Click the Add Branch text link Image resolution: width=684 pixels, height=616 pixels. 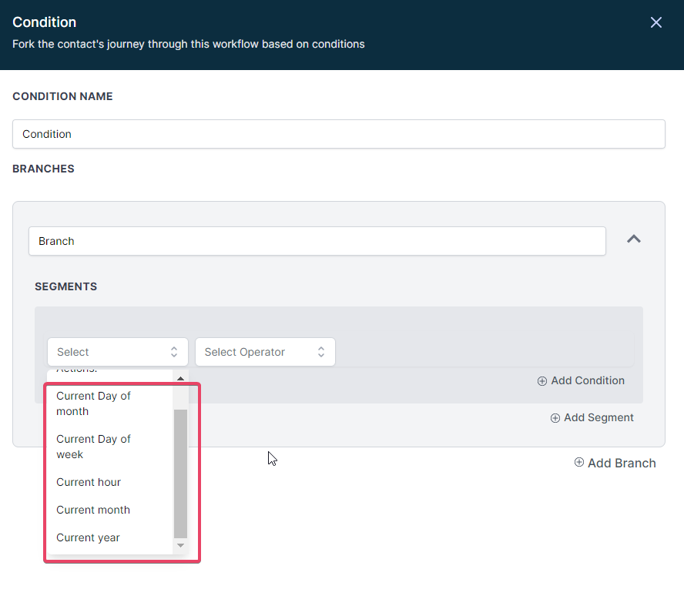(621, 463)
